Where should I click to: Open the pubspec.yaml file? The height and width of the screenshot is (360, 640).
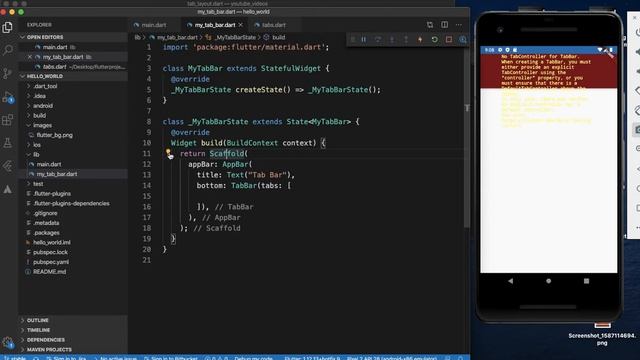click(x=73, y=262)
